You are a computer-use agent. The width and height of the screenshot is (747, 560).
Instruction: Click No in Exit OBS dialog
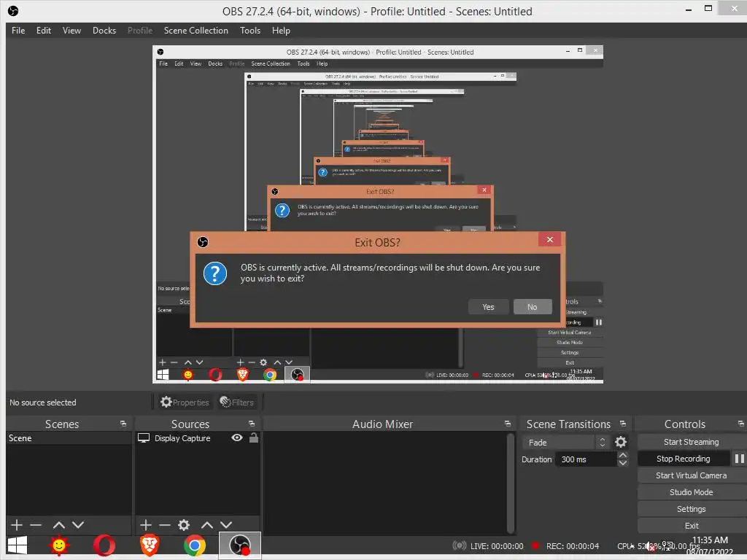pyautogui.click(x=532, y=307)
